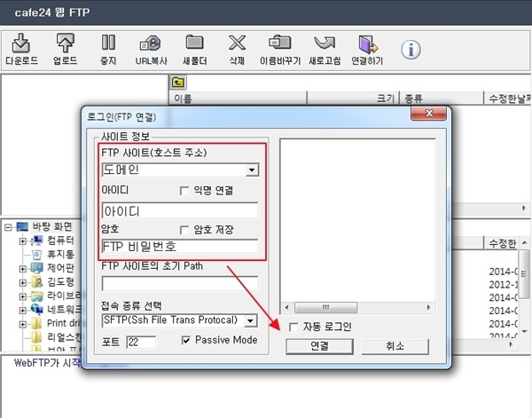Viewport: 532px width, 418px height.
Task: Open the FTP 사이트 host address dropdown
Action: point(252,170)
